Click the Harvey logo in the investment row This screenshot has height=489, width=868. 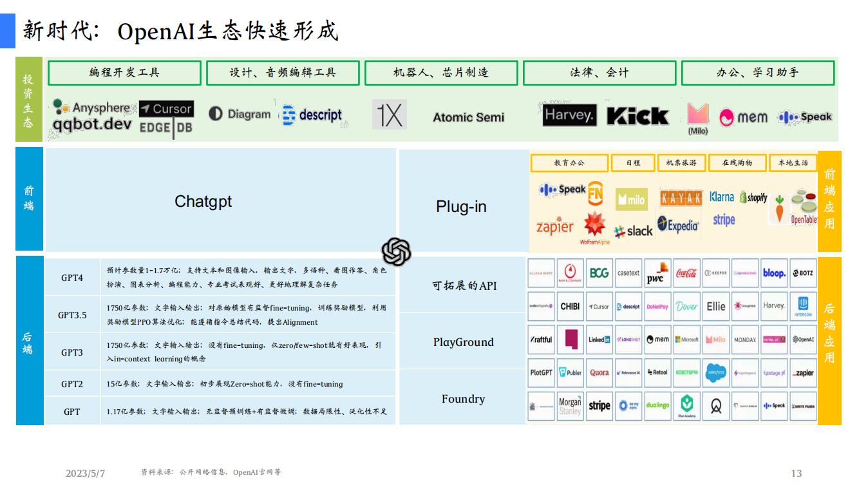570,115
